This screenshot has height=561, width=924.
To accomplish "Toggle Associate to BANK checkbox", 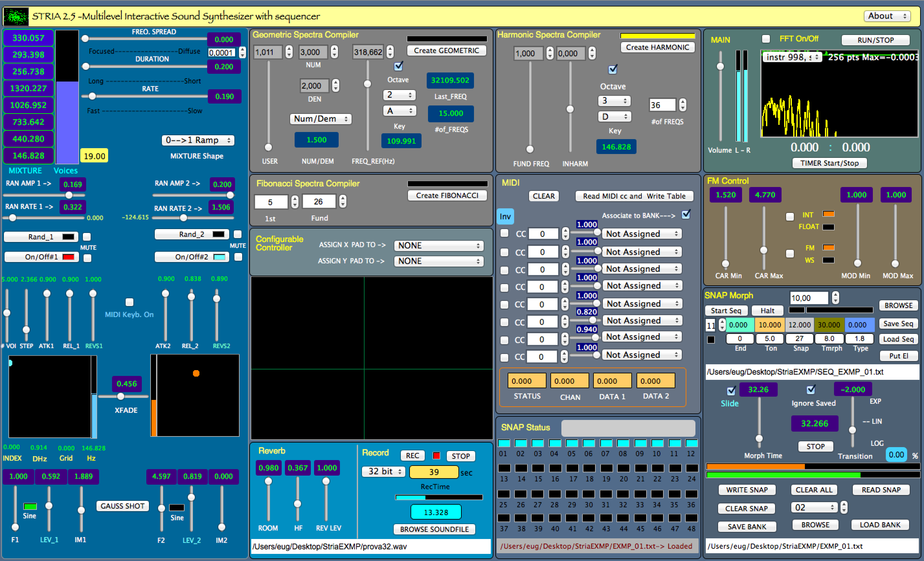I will pyautogui.click(x=686, y=214).
